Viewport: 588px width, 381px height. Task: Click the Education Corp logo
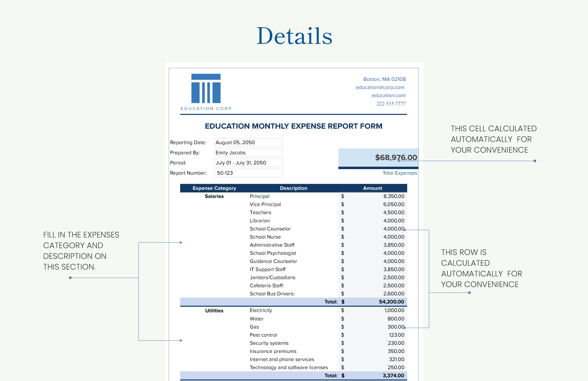(206, 92)
